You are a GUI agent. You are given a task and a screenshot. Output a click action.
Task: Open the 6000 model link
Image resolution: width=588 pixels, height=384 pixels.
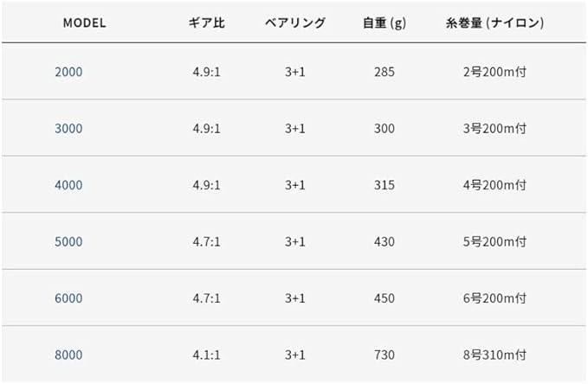coord(68,298)
